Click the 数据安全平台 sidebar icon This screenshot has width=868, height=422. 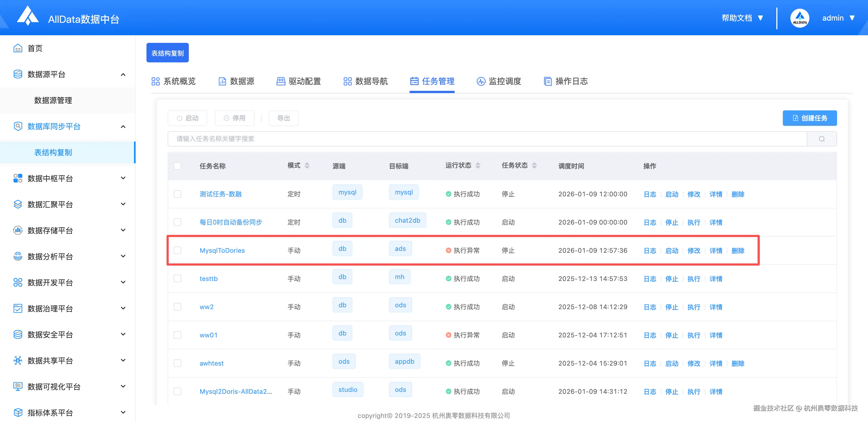pyautogui.click(x=18, y=334)
